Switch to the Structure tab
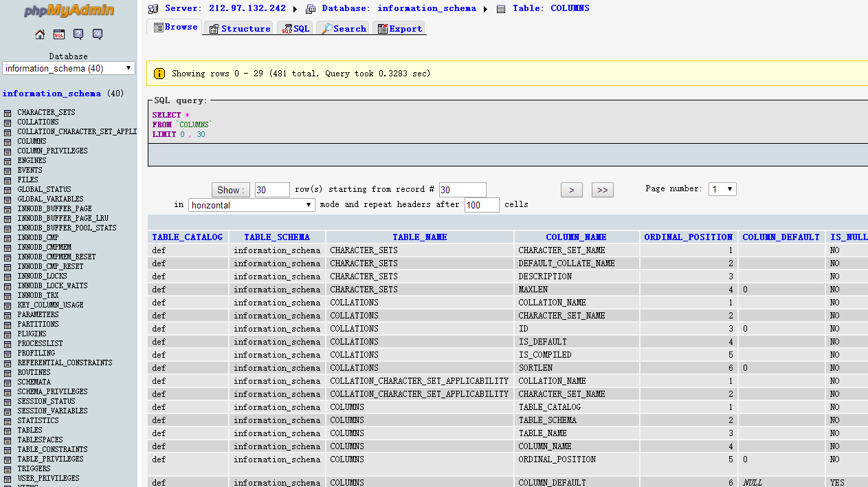Image resolution: width=868 pixels, height=487 pixels. [239, 29]
